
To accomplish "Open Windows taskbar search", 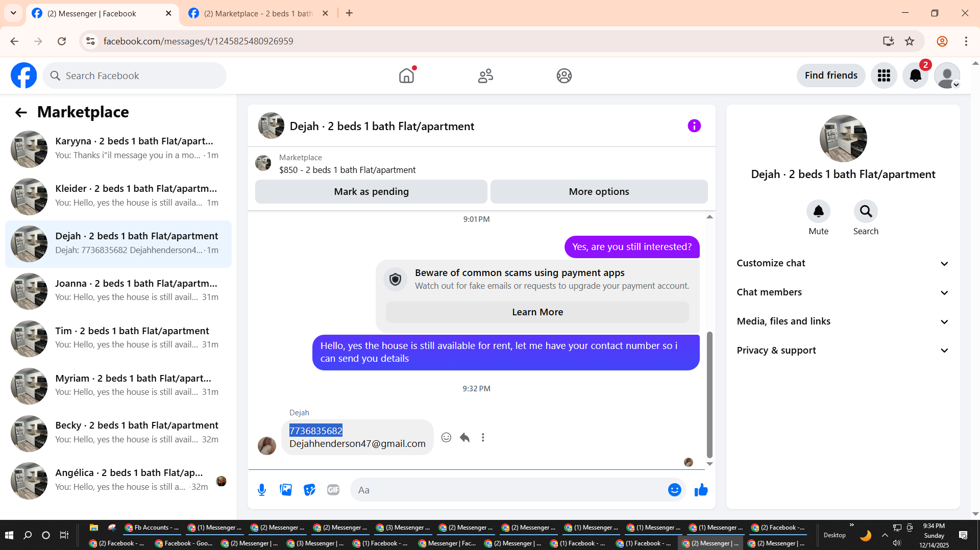I will pos(28,535).
